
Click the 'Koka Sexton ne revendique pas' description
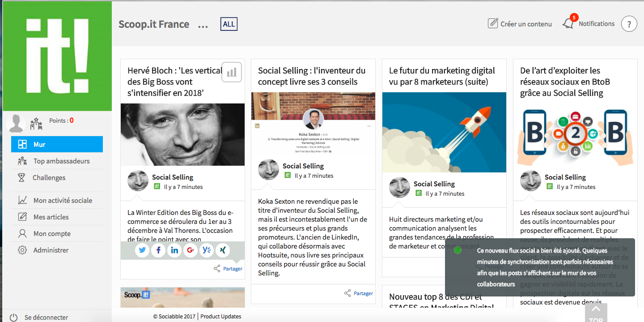point(313,237)
